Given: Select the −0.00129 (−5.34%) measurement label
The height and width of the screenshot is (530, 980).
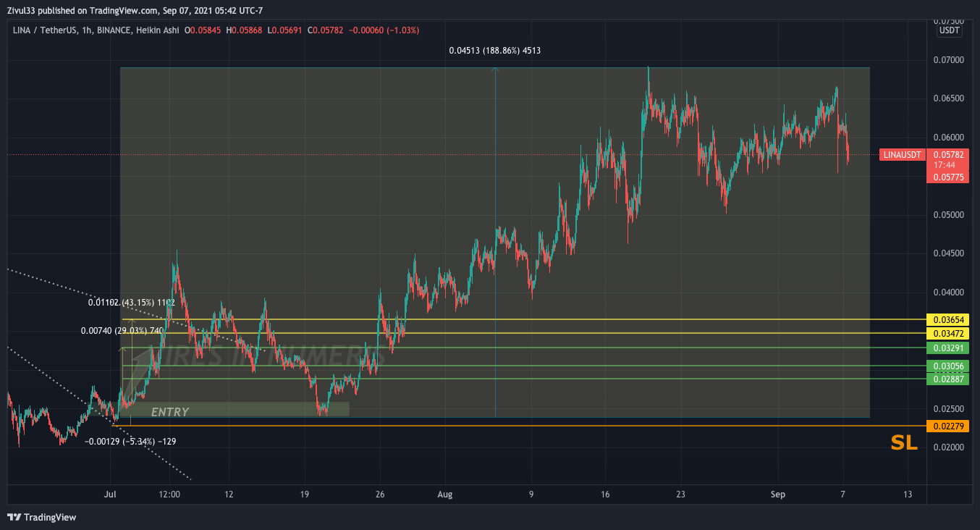Looking at the screenshot, I should 130,441.
